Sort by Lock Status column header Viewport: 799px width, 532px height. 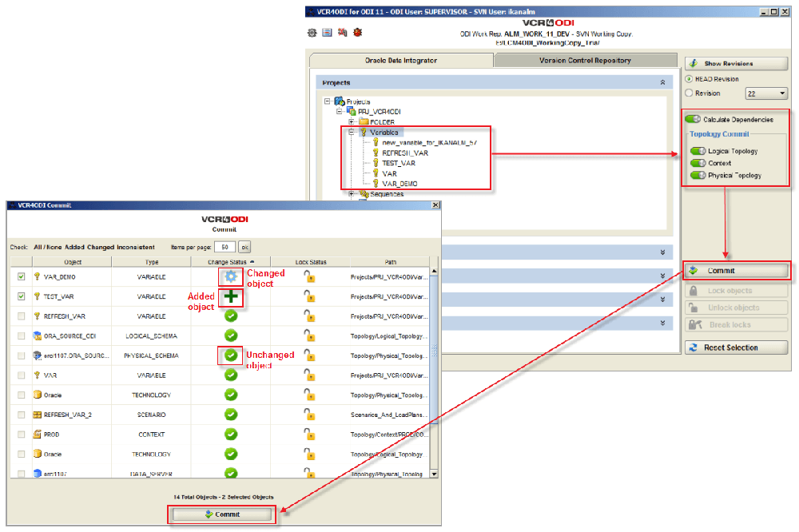[310, 262]
